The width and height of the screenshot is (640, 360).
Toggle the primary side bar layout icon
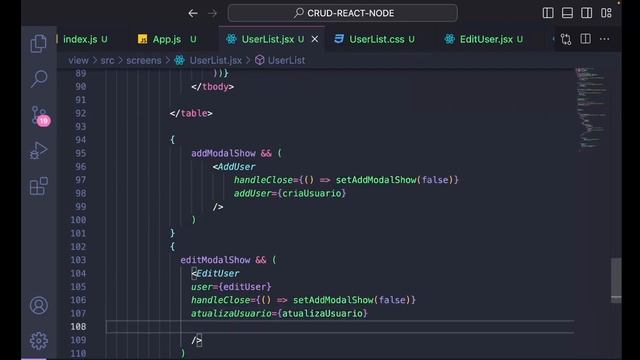point(548,13)
